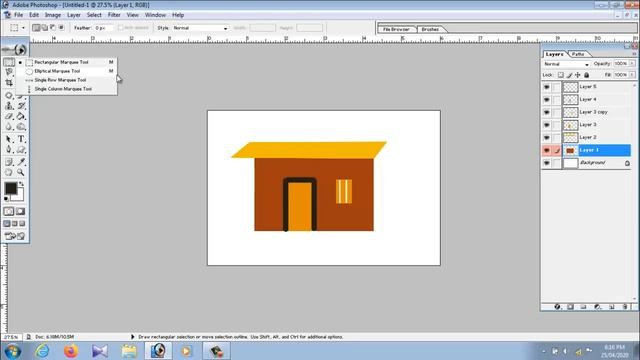
Task: Choose Single Row Marquee Tool from flyout
Action: 67,80
